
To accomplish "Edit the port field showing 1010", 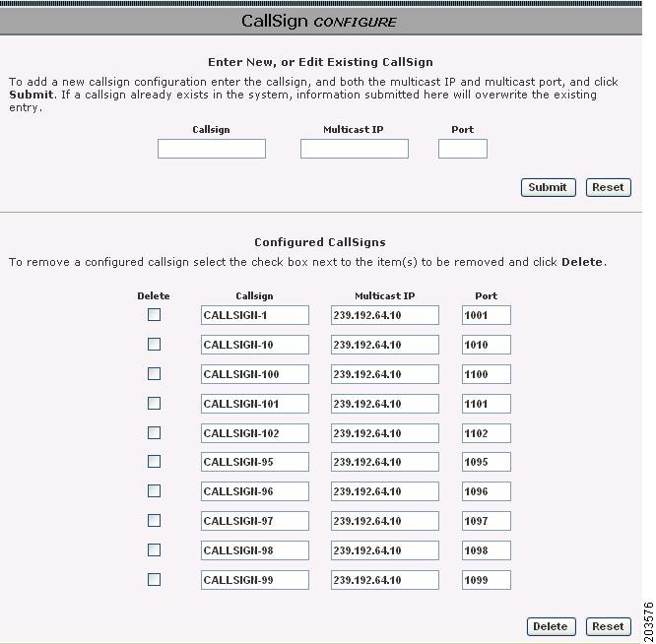I will pos(487,345).
